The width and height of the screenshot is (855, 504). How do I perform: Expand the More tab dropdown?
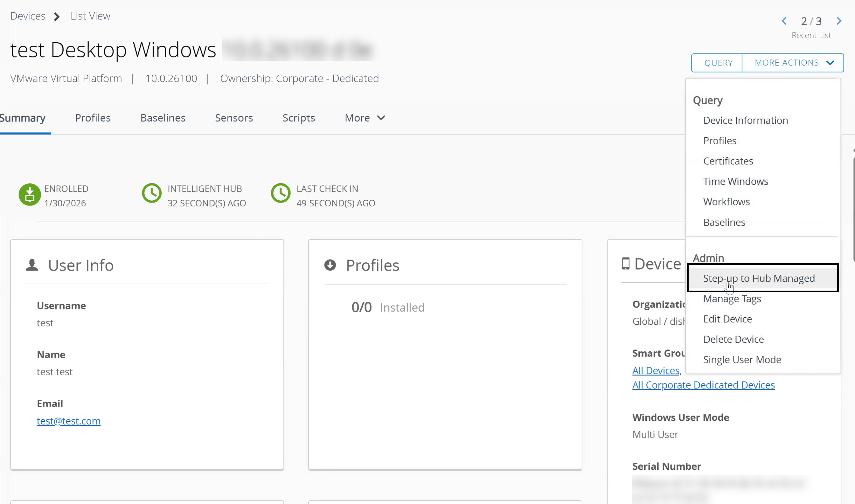[365, 118]
